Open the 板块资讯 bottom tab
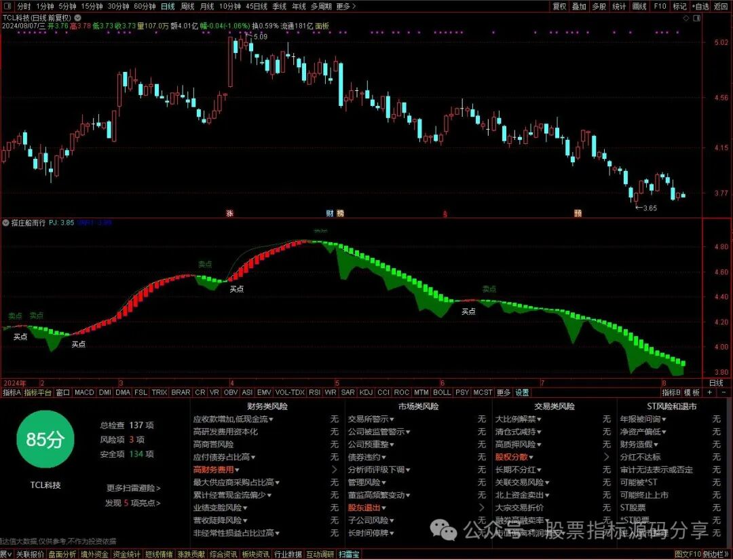 tap(255, 555)
